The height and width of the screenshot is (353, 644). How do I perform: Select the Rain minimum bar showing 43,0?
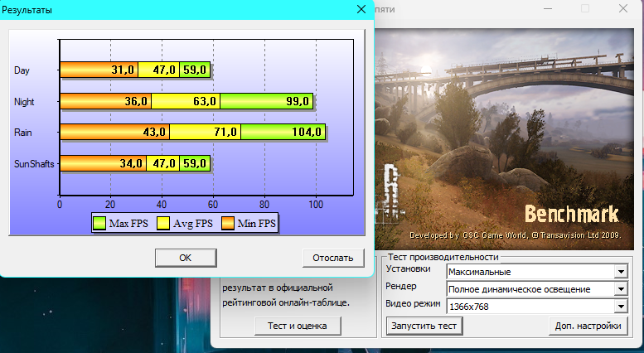(x=114, y=132)
